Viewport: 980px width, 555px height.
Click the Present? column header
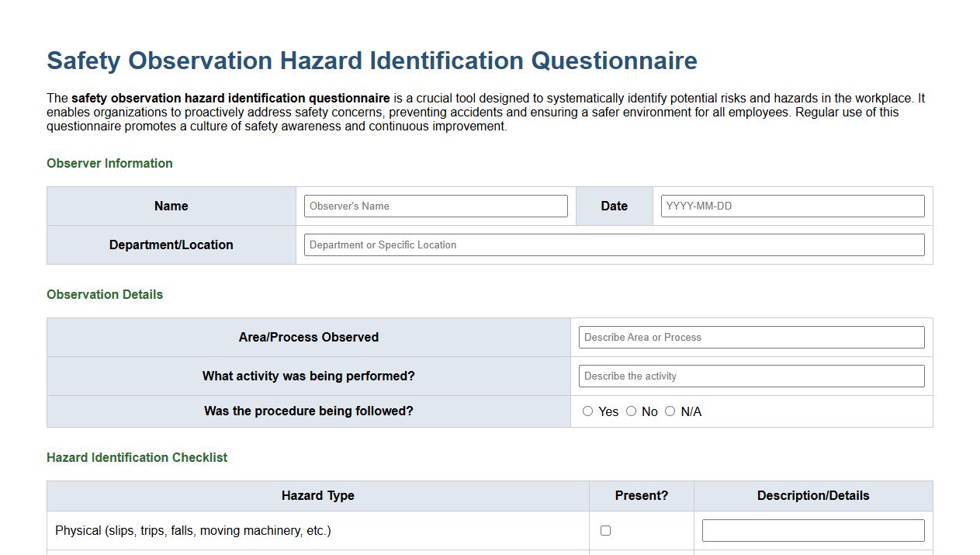641,495
